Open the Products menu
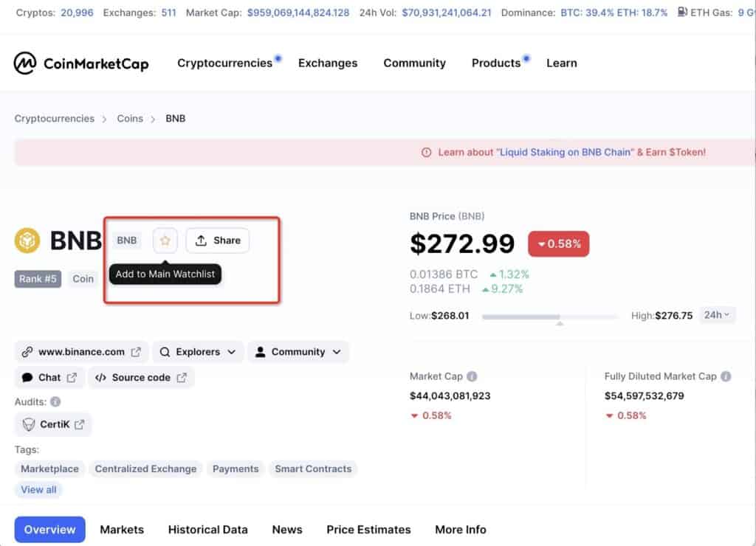 coord(496,63)
